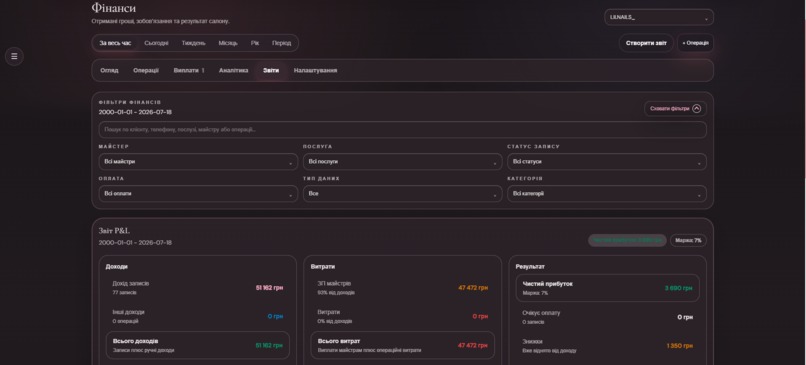Select the custom 'Період' option

click(x=282, y=43)
